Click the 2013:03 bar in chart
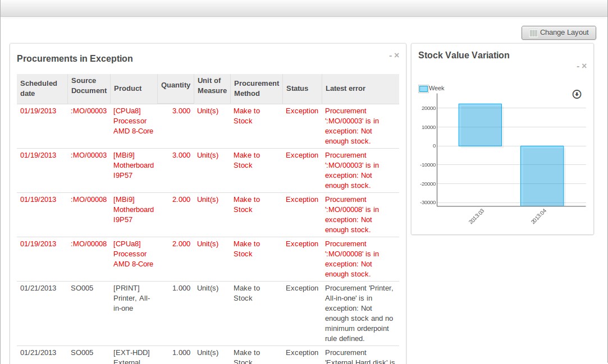Image resolution: width=608 pixels, height=364 pixels. pos(480,125)
